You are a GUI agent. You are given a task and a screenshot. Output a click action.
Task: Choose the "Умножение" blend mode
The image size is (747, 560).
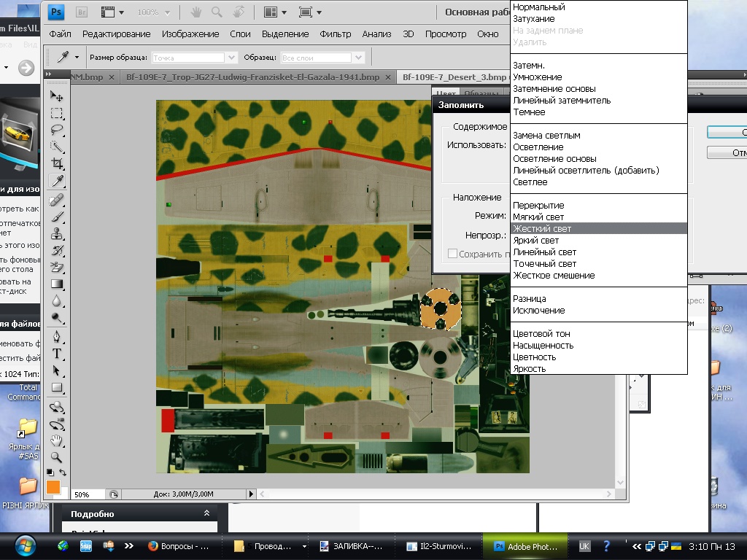pos(538,77)
